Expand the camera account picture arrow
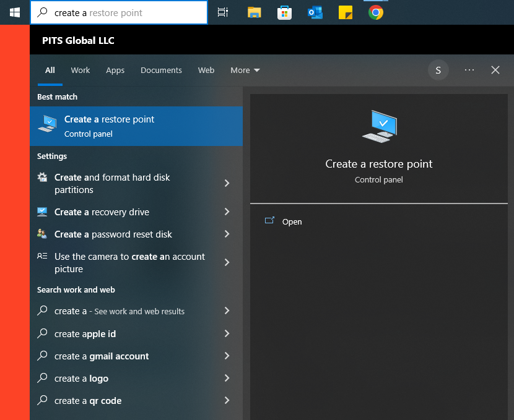Screen dimensions: 514x420 click(227, 262)
